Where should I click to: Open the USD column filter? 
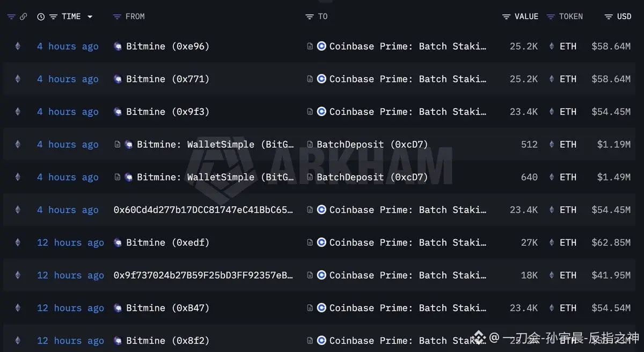[x=608, y=17]
